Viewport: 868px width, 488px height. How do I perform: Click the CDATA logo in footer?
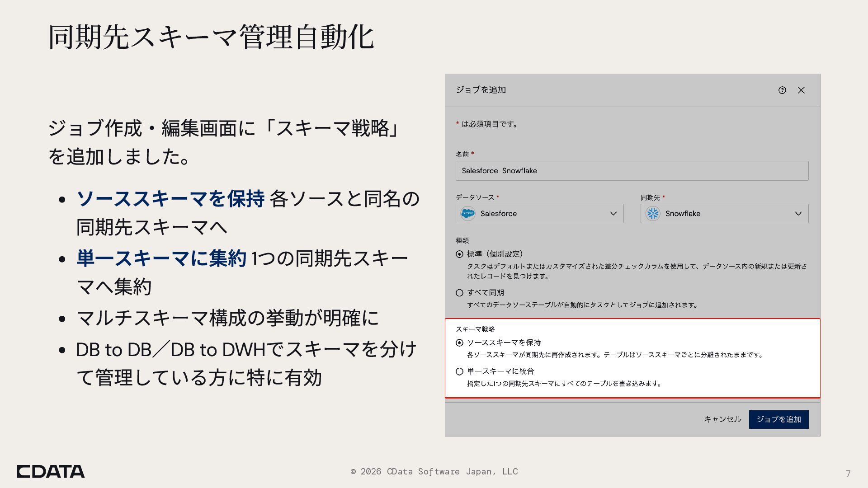click(x=51, y=471)
